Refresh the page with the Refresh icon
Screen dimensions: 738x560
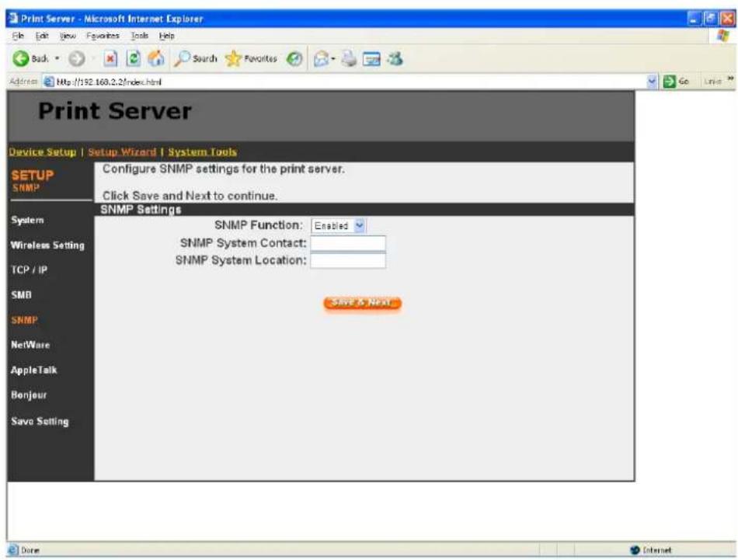(x=134, y=59)
